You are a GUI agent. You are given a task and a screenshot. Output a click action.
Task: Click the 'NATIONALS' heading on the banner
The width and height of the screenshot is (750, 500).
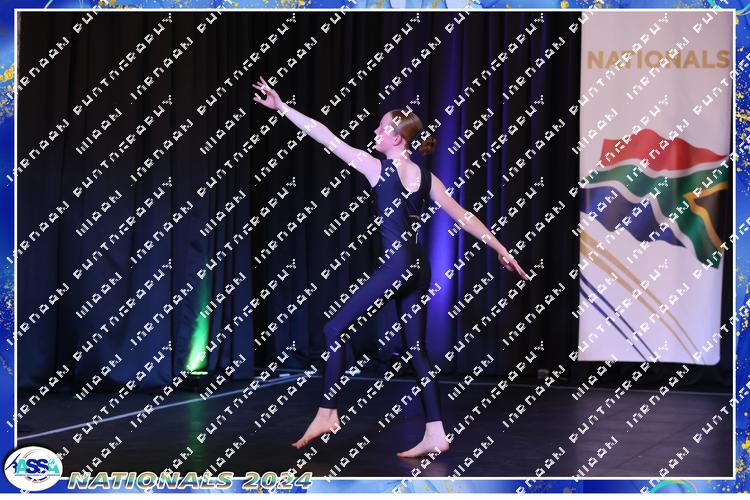click(658, 60)
